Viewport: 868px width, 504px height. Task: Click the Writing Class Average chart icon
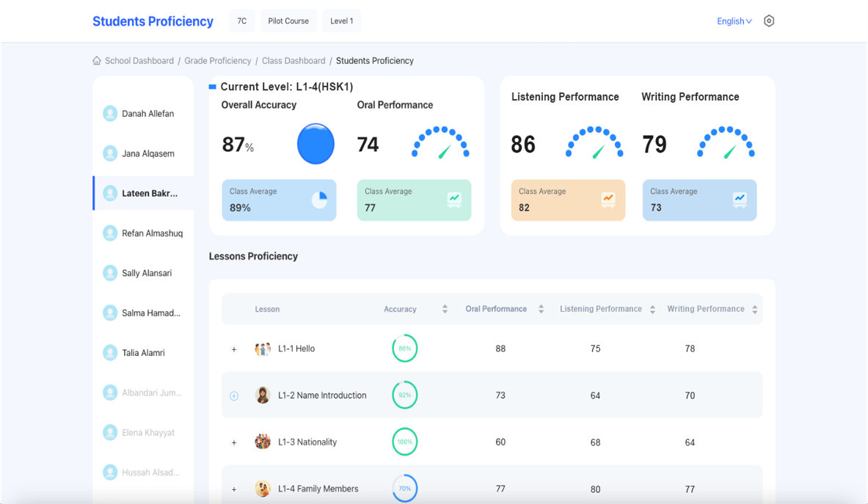click(740, 200)
